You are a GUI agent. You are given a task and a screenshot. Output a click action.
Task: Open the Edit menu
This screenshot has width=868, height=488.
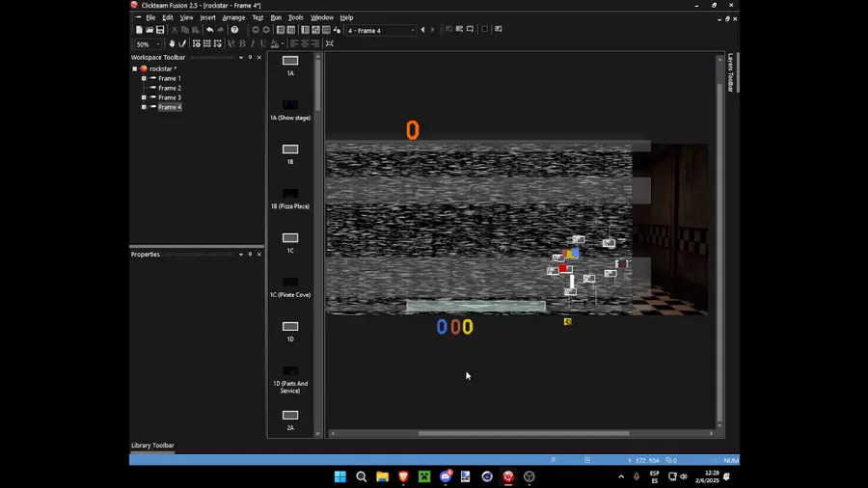(x=168, y=17)
